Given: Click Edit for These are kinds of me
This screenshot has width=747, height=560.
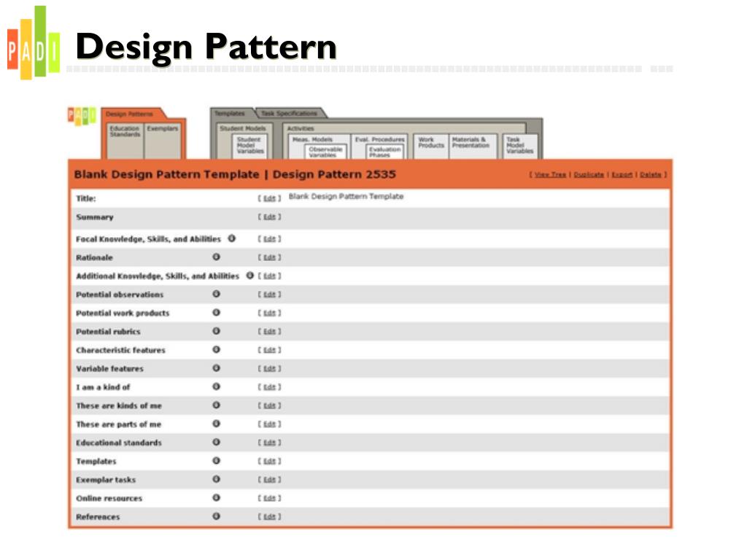Looking at the screenshot, I should pos(270,405).
